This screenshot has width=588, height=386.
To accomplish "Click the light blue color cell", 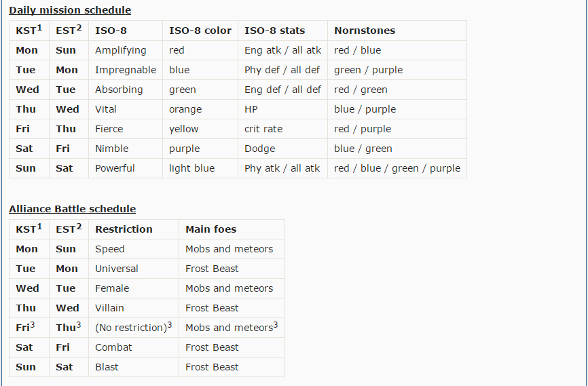I will [191, 168].
